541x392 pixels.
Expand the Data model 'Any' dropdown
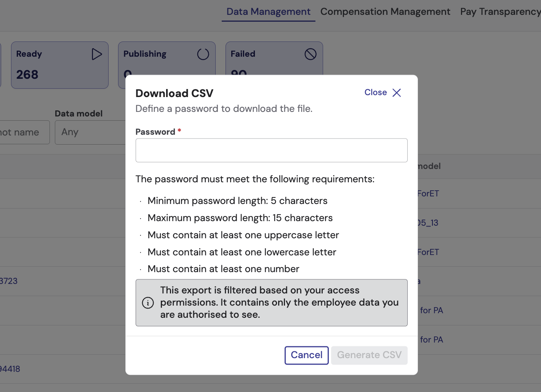pos(90,132)
